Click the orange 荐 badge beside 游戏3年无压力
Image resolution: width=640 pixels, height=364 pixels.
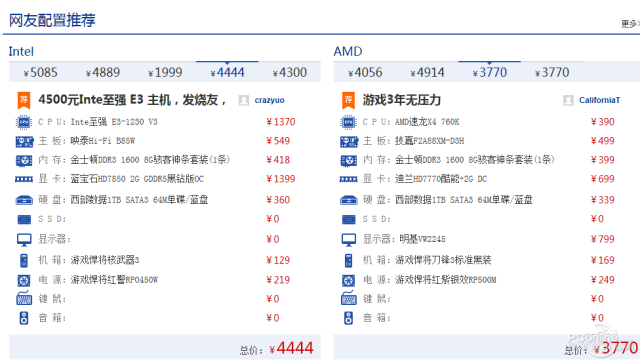348,100
